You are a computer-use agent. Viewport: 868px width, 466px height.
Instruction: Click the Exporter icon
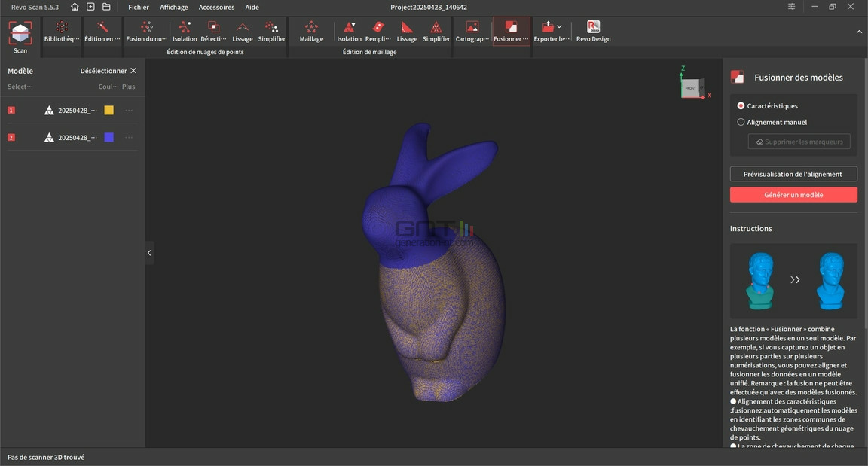pyautogui.click(x=548, y=26)
